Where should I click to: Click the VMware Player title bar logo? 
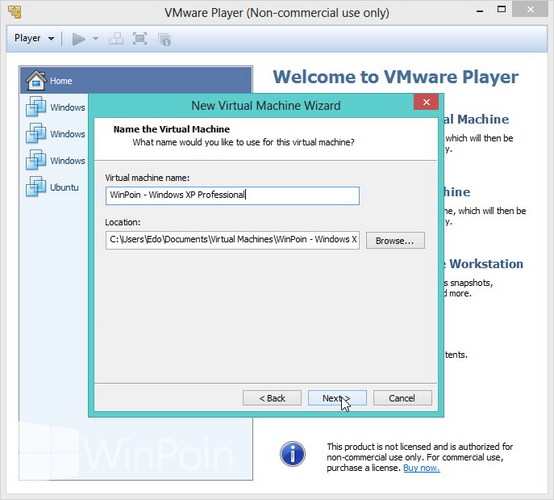pyautogui.click(x=14, y=12)
